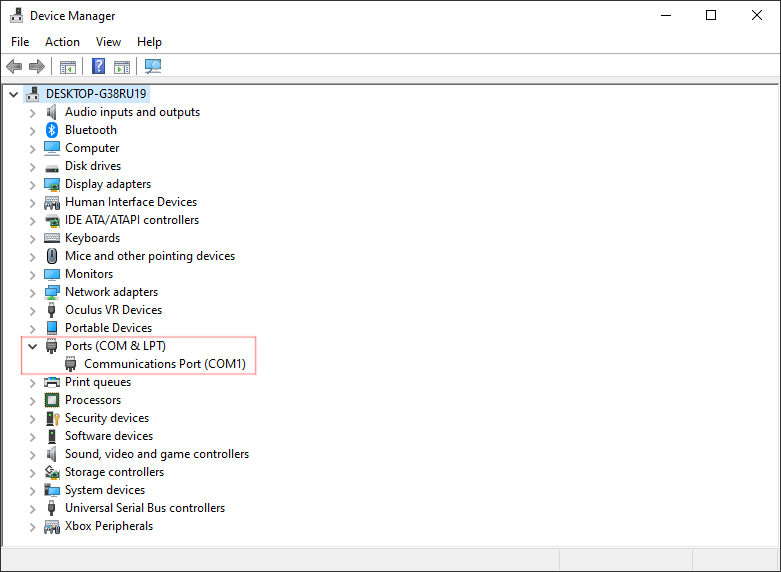The height and width of the screenshot is (572, 781).
Task: Expand the Monitors category
Action: (33, 275)
